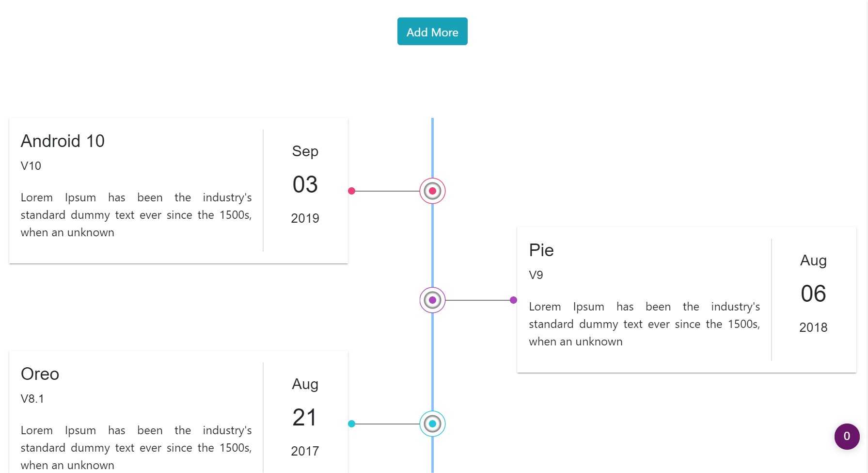This screenshot has height=473, width=868.
Task: Click the V8.1 version label
Action: (32, 399)
